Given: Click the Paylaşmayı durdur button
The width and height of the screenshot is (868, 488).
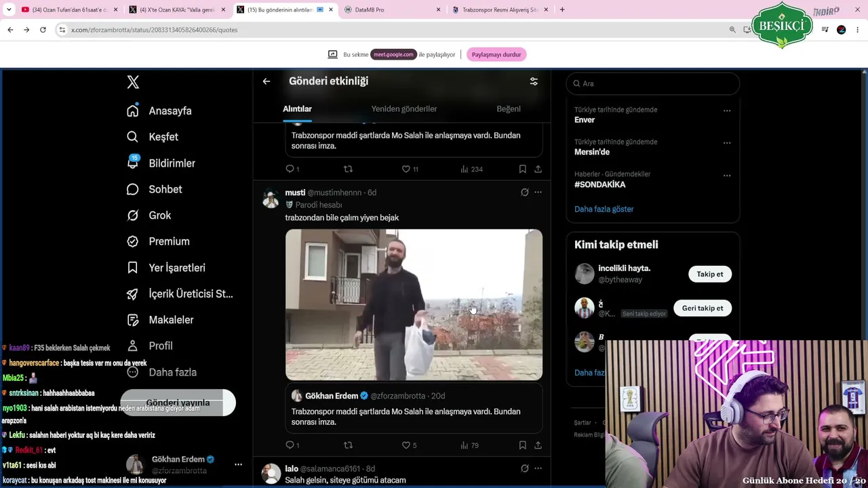Looking at the screenshot, I should pyautogui.click(x=496, y=54).
